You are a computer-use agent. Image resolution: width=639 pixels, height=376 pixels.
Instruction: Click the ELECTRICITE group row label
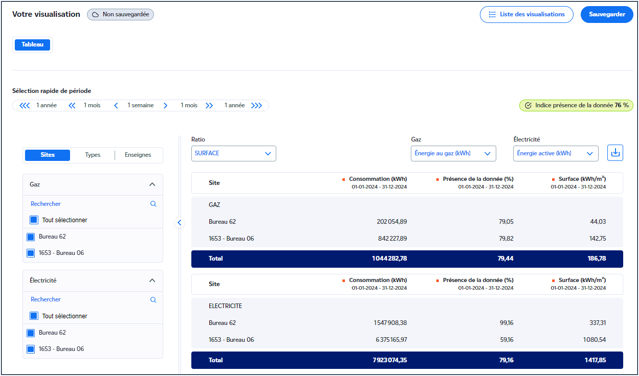tap(225, 306)
